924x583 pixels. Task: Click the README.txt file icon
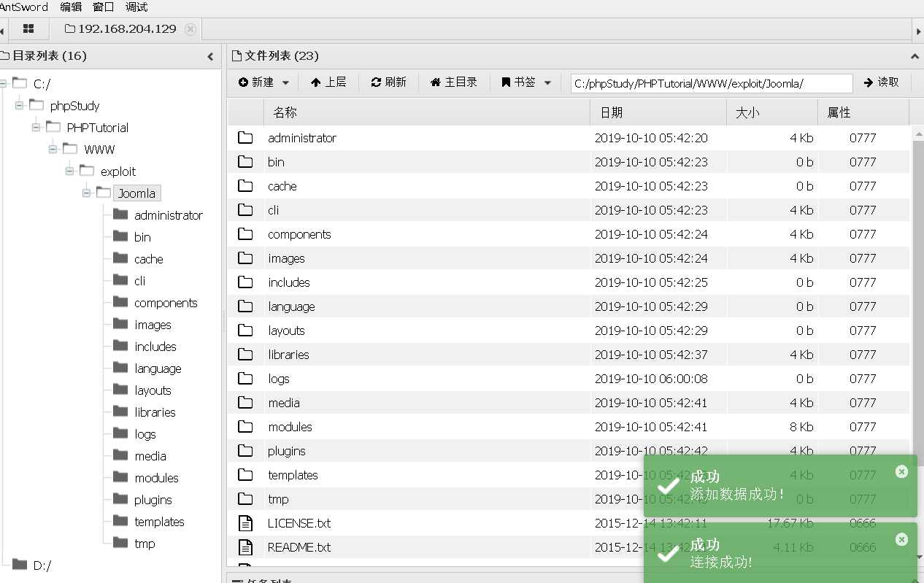point(246,547)
